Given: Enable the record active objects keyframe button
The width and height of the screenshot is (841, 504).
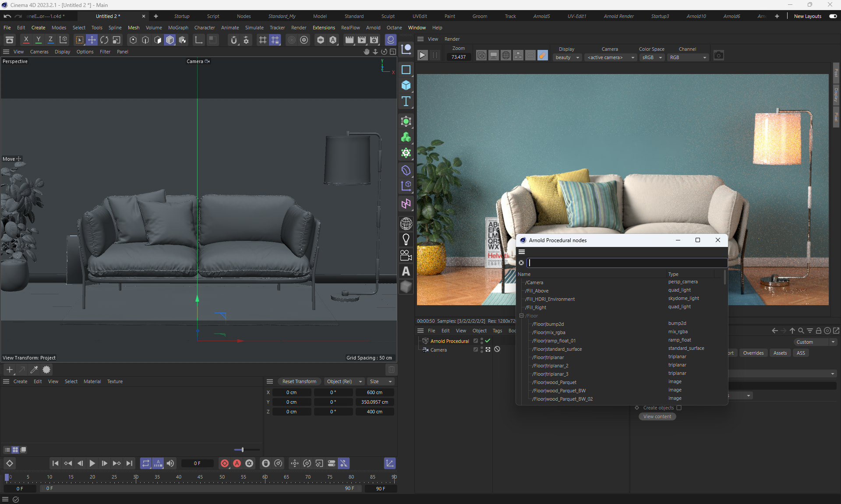Looking at the screenshot, I should tap(225, 463).
